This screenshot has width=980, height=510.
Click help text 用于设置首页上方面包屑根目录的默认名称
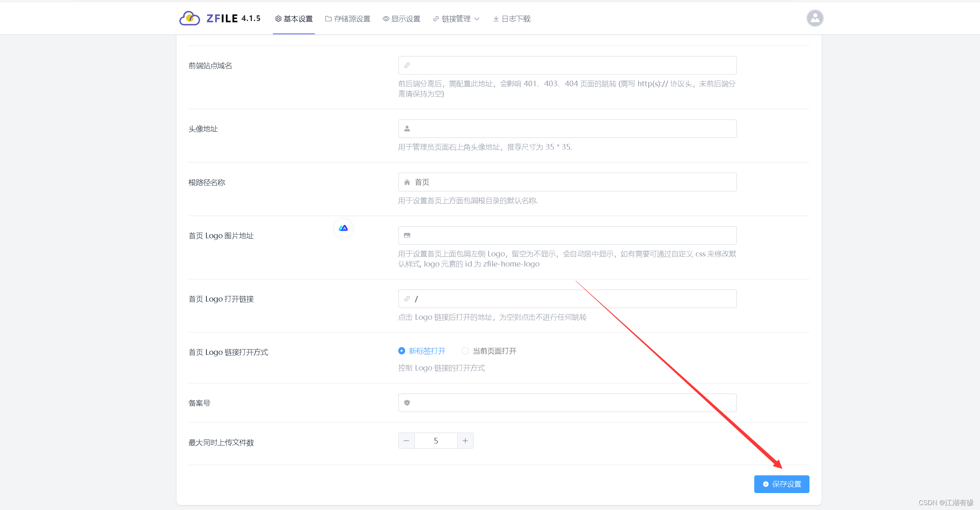(468, 201)
